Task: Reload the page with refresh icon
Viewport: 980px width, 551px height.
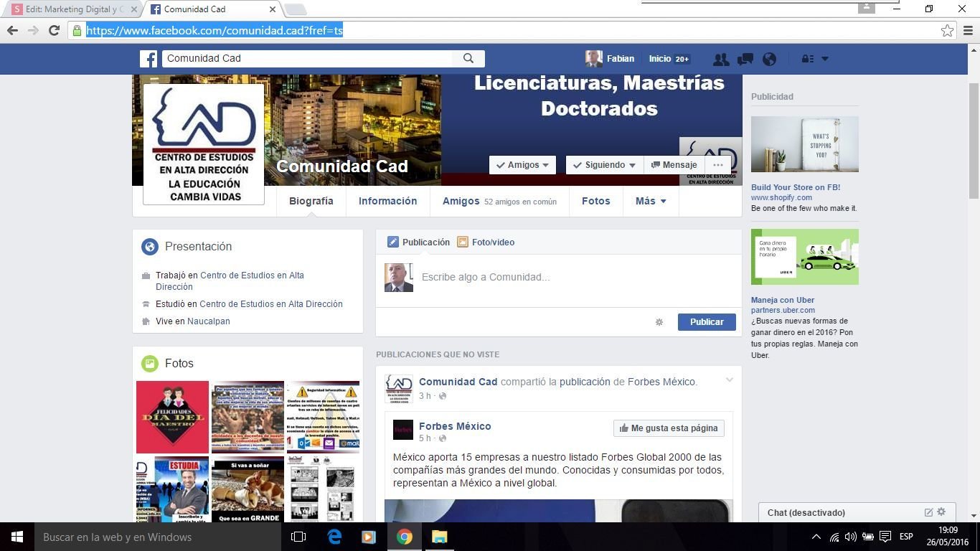Action: click(x=54, y=30)
